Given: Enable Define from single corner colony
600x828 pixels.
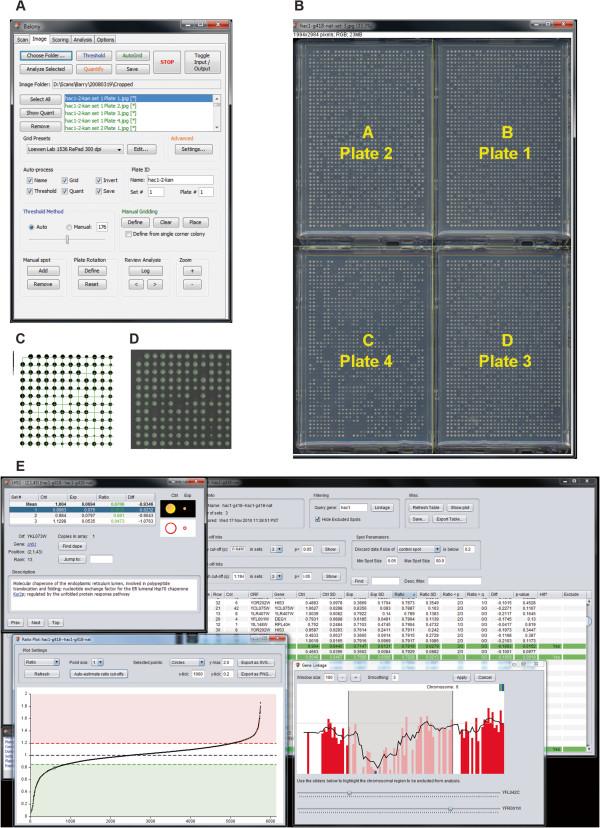Looking at the screenshot, I should click(x=127, y=233).
